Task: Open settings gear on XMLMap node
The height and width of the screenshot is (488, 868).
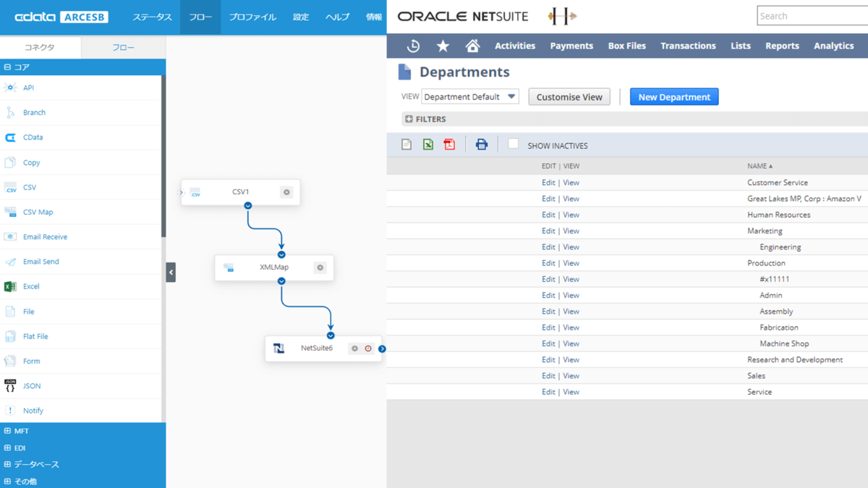Action: click(320, 267)
